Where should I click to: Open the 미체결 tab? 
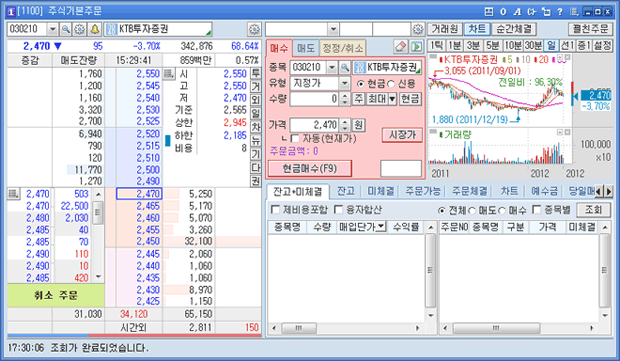coord(380,191)
